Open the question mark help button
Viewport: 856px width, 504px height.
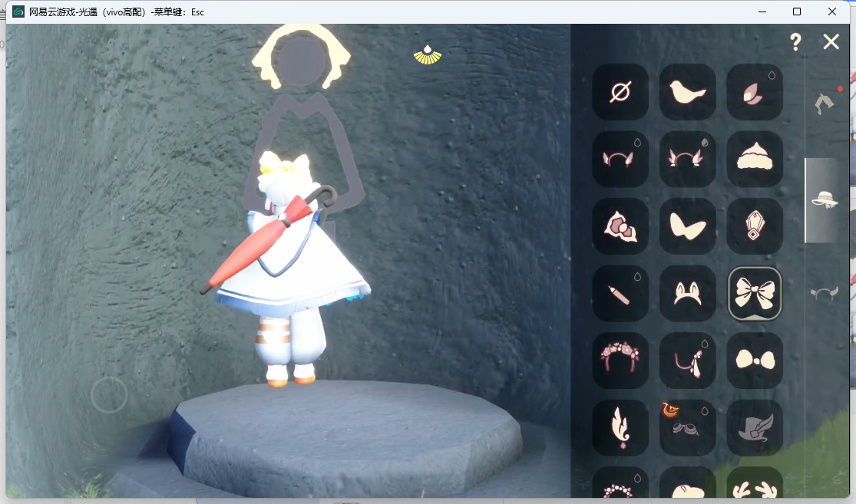[x=795, y=42]
